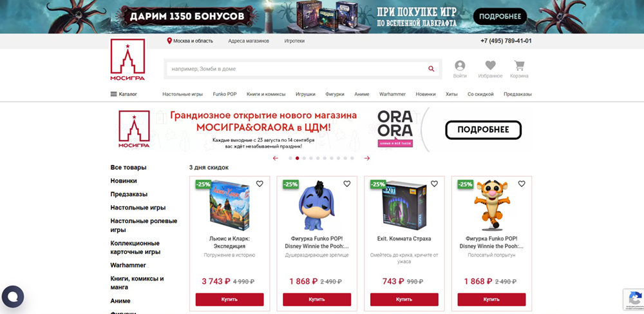Go to next banner slide arrow
644x314 pixels.
click(367, 158)
